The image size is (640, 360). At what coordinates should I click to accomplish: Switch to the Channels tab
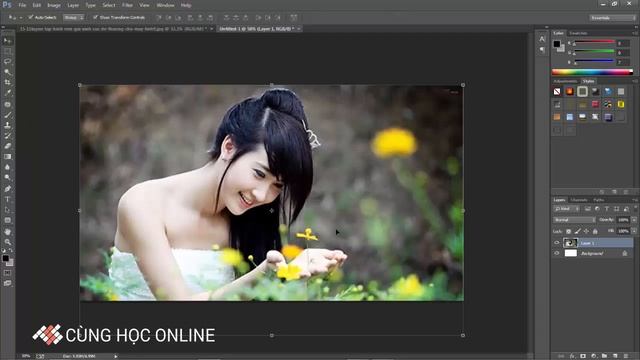pyautogui.click(x=579, y=200)
